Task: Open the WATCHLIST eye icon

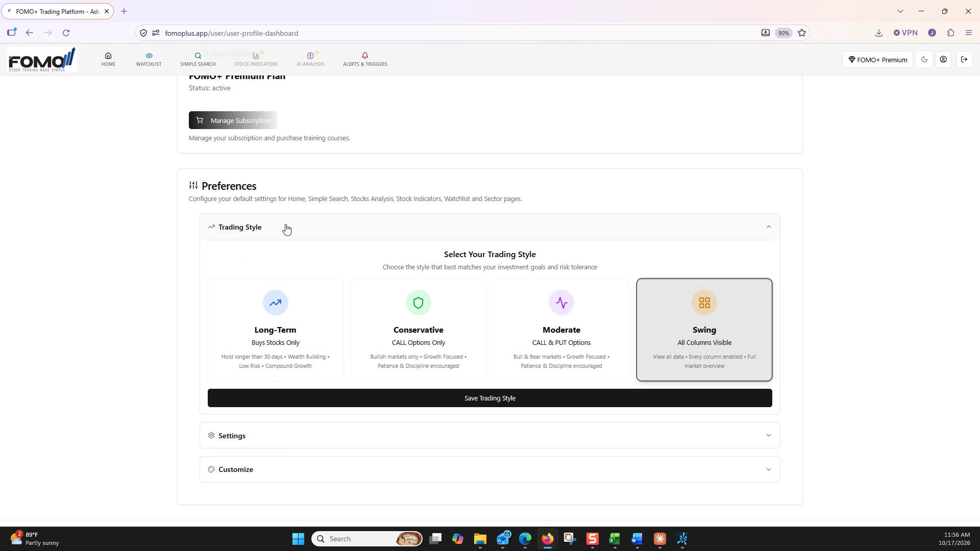Action: point(149,56)
